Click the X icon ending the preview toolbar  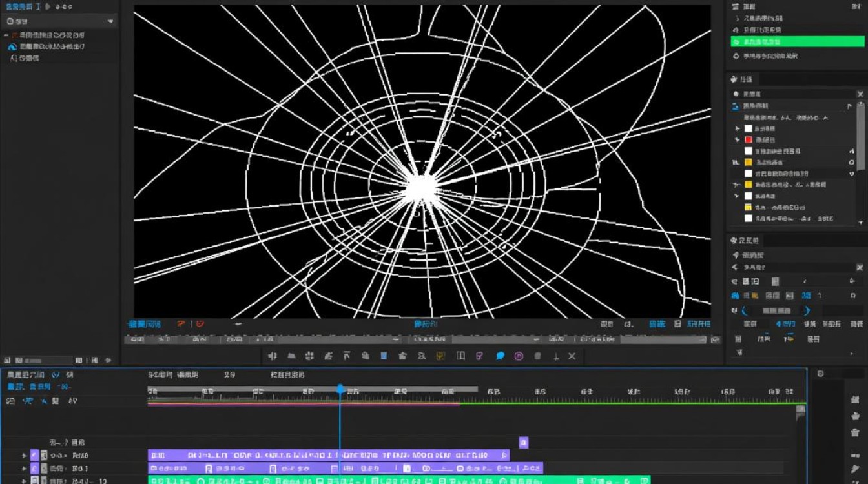(x=572, y=356)
